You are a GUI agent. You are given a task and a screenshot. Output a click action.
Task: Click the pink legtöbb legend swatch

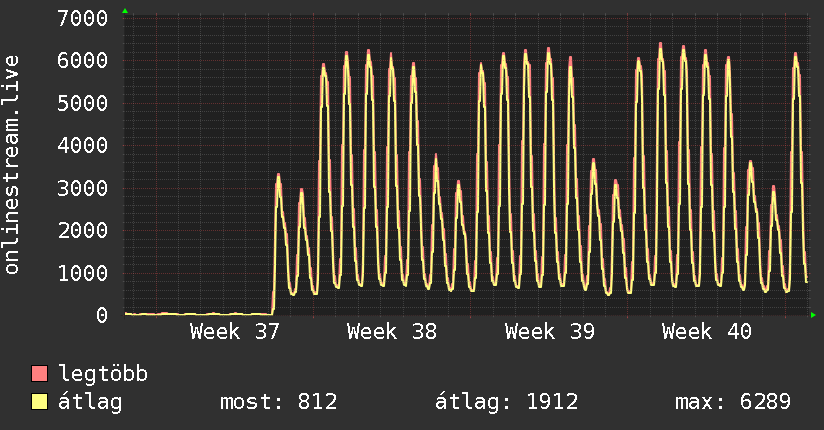pyautogui.click(x=39, y=374)
